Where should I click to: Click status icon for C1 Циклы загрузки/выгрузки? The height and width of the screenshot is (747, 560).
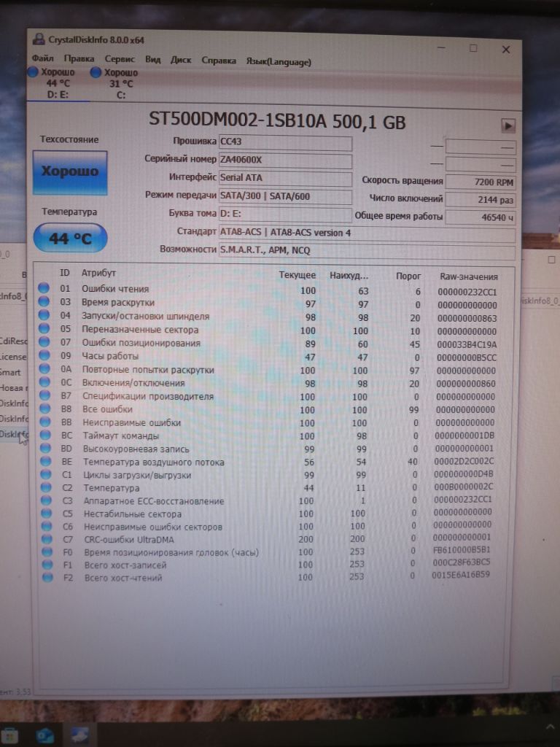pos(46,474)
